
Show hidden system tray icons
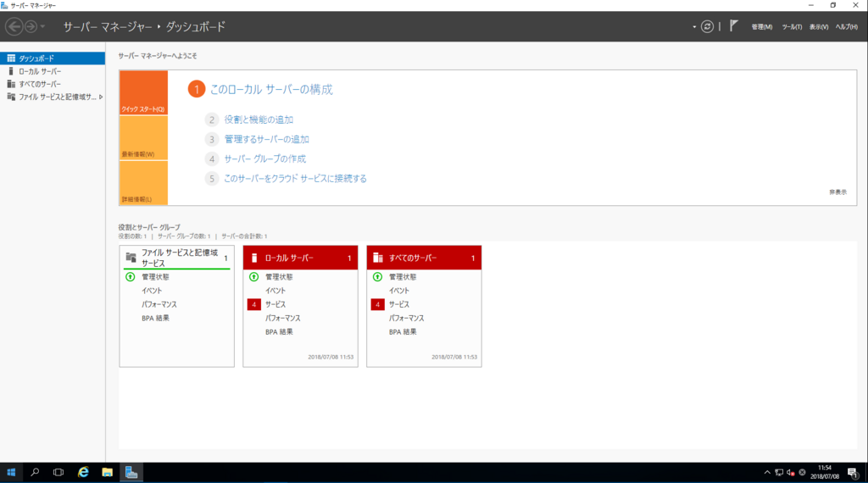coord(767,473)
